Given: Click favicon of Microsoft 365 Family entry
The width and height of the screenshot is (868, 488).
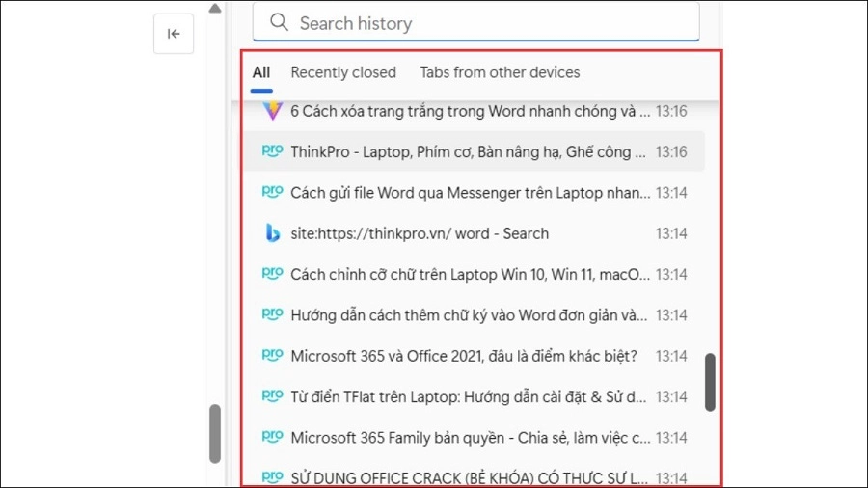Looking at the screenshot, I should pyautogui.click(x=272, y=437).
